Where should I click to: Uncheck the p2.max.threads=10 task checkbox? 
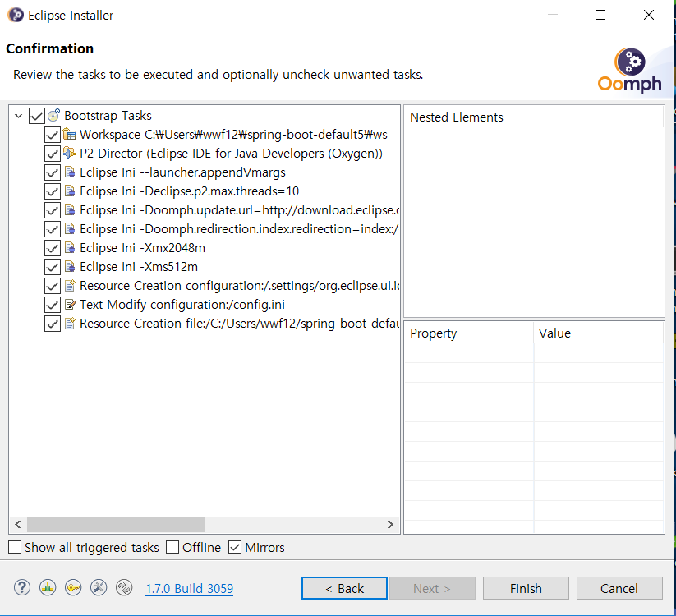point(53,191)
